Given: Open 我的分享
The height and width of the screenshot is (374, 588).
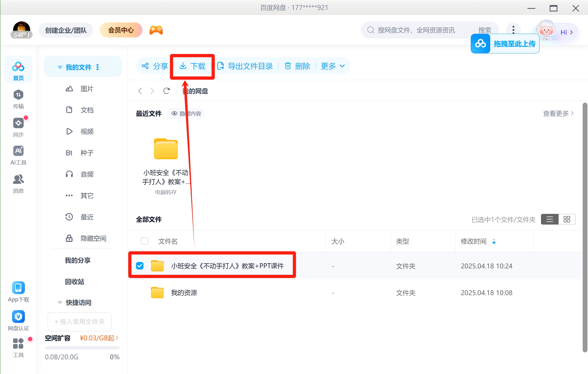Looking at the screenshot, I should tap(78, 260).
